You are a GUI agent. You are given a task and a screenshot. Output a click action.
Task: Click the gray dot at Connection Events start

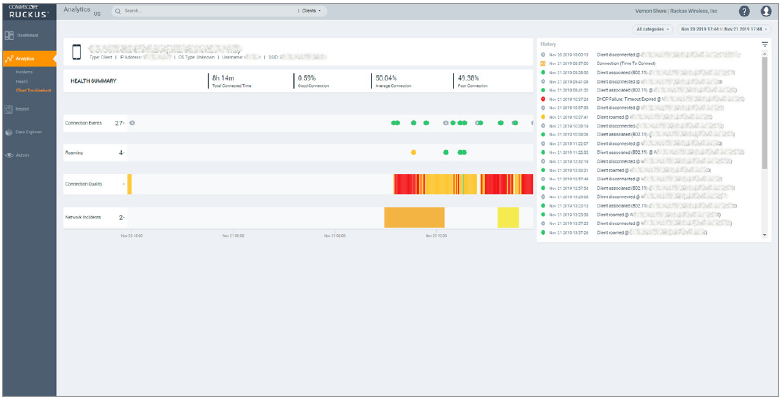pos(132,123)
